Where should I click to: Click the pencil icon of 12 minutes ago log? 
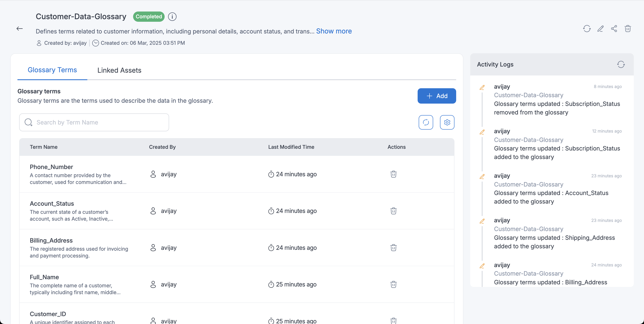(482, 132)
